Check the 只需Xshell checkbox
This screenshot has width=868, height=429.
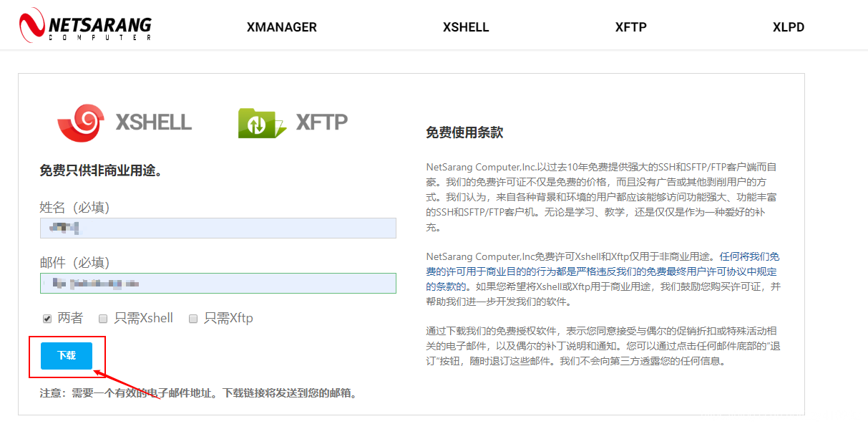(103, 319)
